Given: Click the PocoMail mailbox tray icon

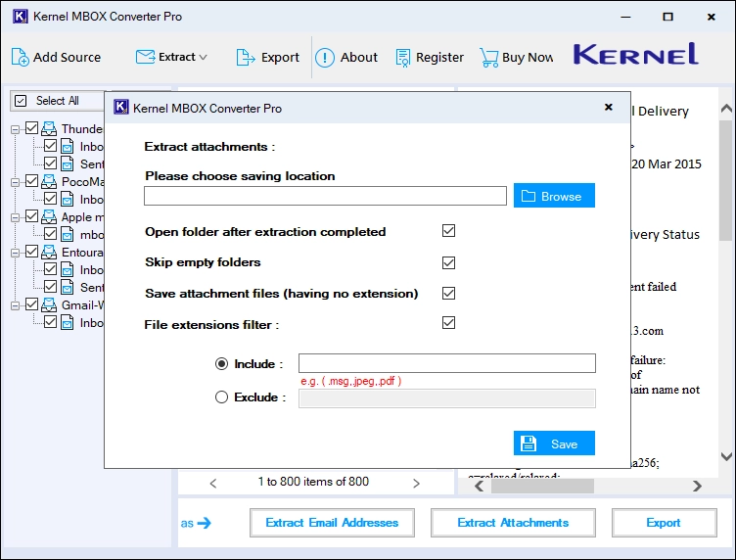Looking at the screenshot, I should click(49, 182).
